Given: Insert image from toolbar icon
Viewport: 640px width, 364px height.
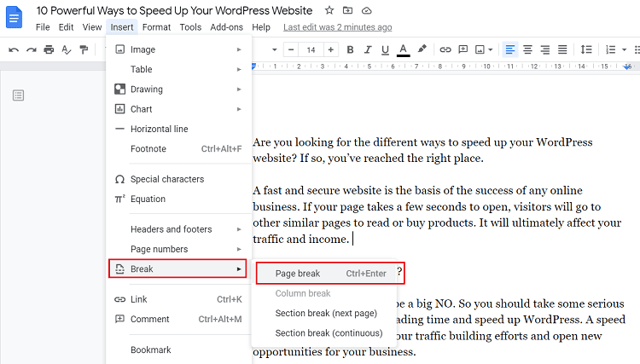Looking at the screenshot, I should pyautogui.click(x=480, y=49).
